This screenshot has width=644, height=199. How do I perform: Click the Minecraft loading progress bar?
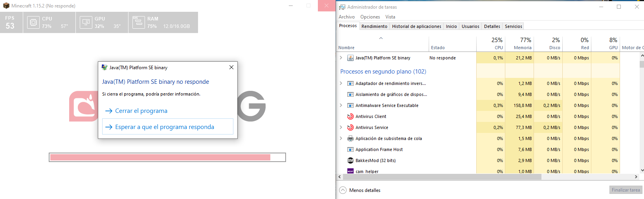click(167, 157)
